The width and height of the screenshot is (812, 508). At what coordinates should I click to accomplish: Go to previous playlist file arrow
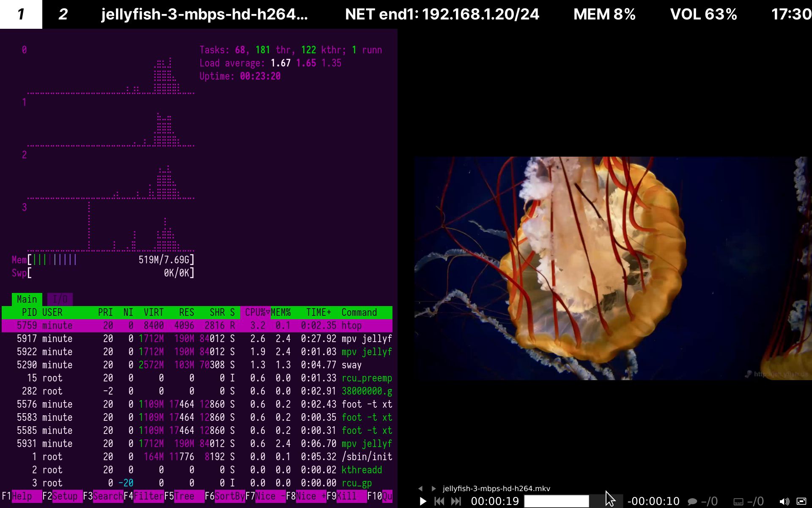[420, 489]
